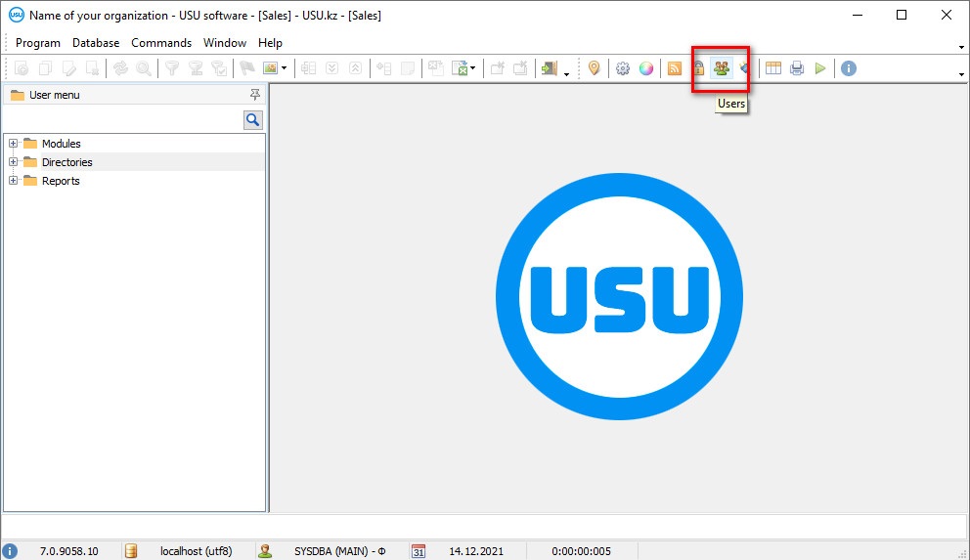Screen dimensions: 970x560
Task: Click the close window X-frame icon
Action: coord(521,68)
